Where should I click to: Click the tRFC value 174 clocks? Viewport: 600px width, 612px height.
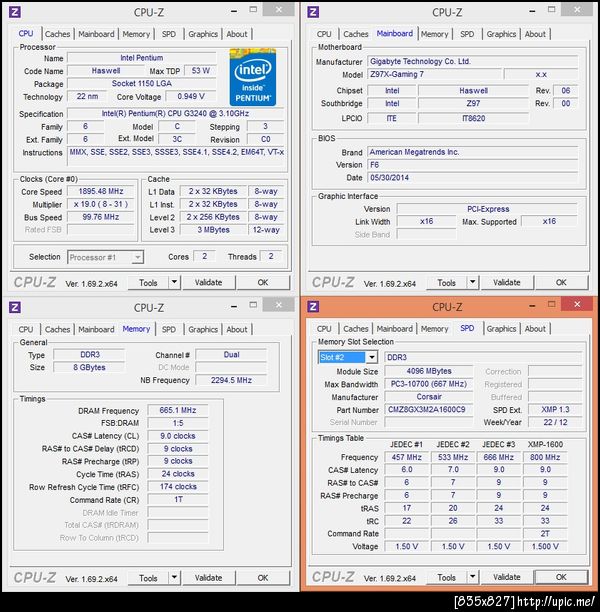tap(178, 487)
